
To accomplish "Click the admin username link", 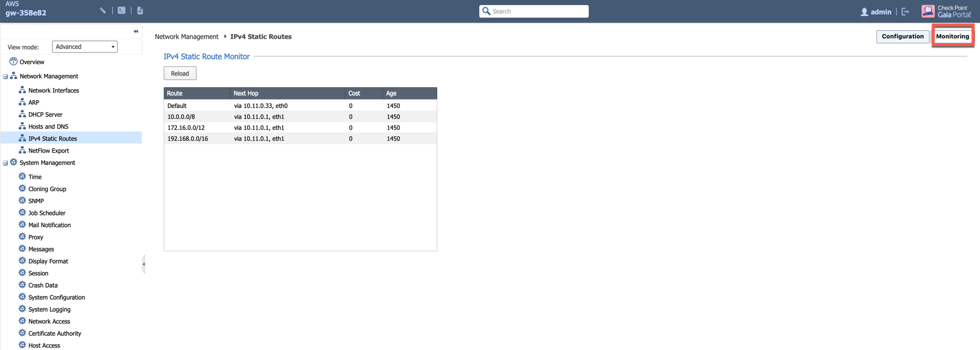I will click(881, 12).
